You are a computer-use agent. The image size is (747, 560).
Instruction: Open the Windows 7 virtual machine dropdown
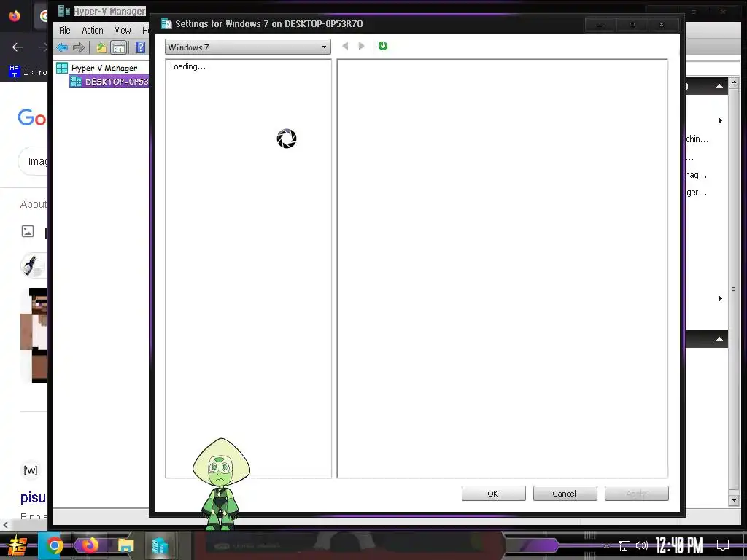tap(248, 47)
